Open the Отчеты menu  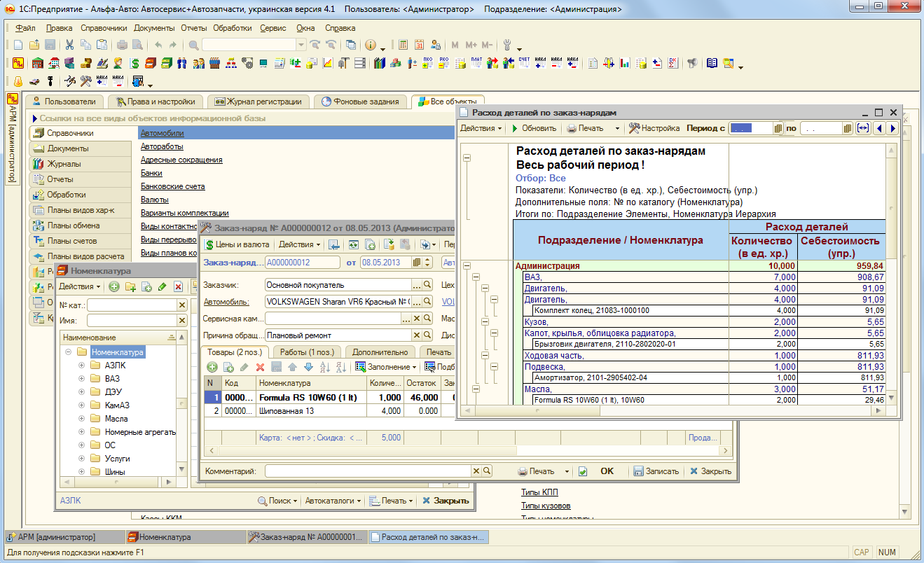click(x=194, y=28)
